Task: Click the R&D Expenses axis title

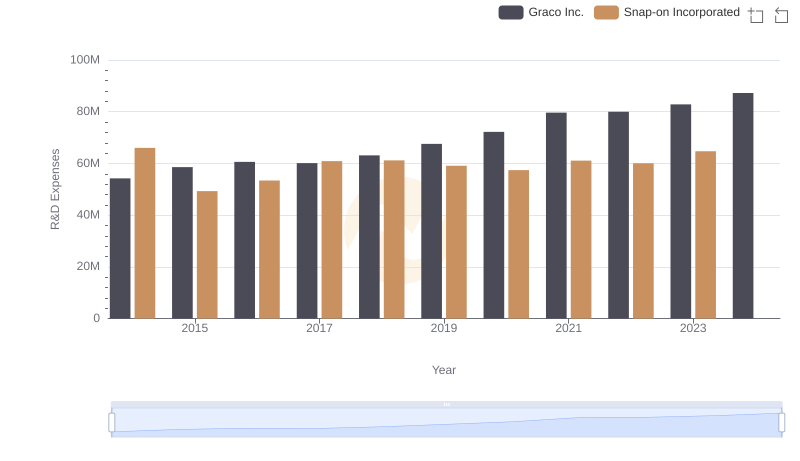Action: (x=55, y=189)
